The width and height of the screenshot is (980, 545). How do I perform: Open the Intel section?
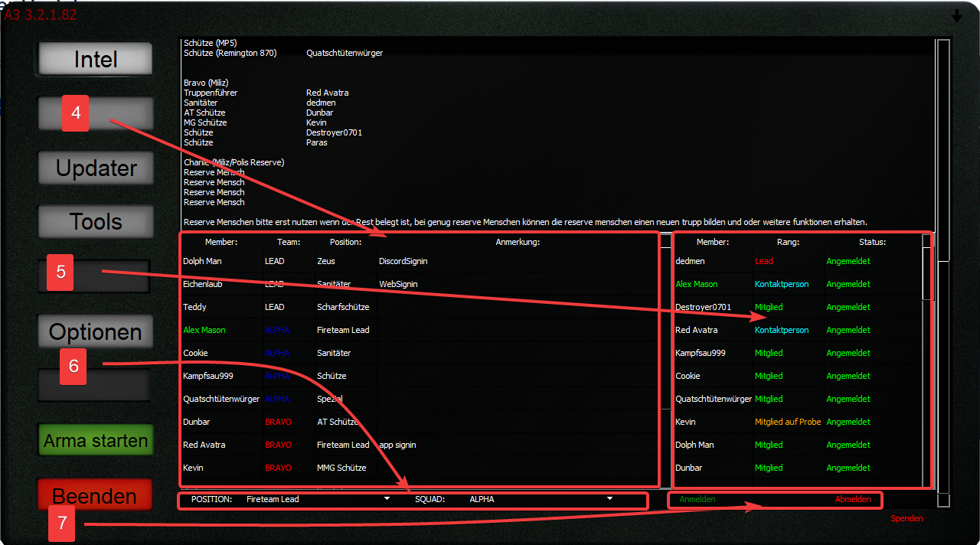pyautogui.click(x=96, y=60)
